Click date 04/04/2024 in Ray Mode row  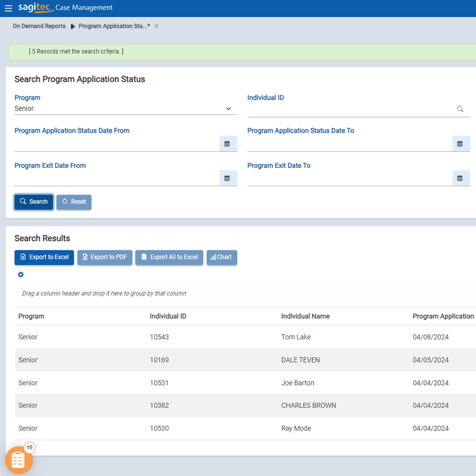(431, 428)
